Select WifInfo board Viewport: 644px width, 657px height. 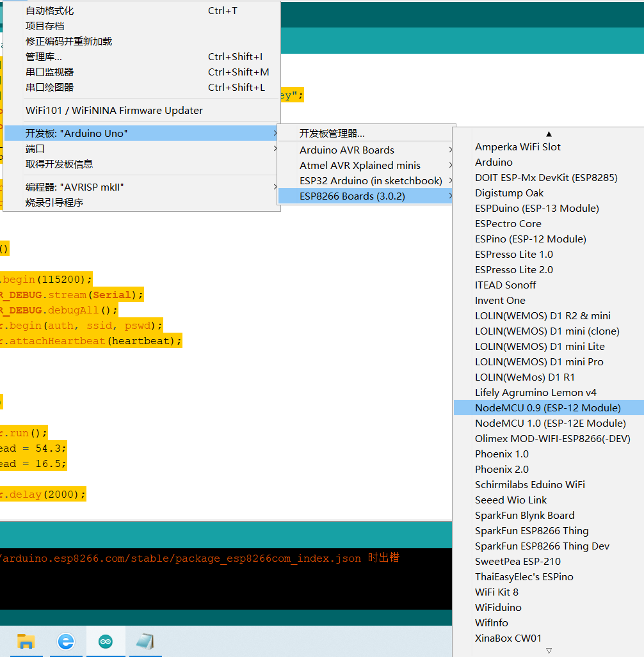click(549, 623)
